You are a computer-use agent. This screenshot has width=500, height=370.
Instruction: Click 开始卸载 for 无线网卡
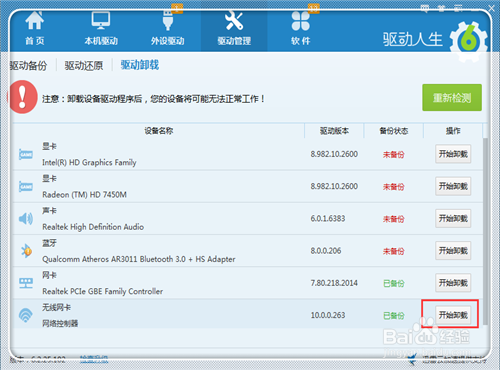point(453,315)
